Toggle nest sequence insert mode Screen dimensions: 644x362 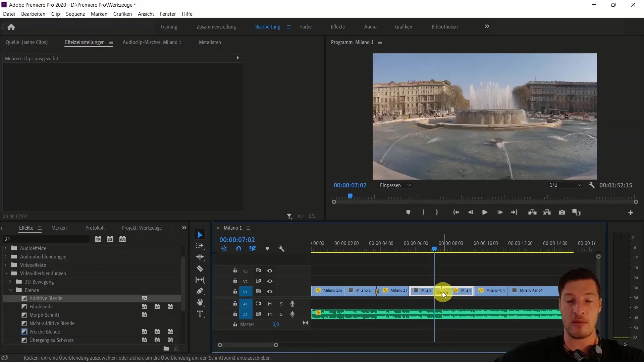[224, 249]
